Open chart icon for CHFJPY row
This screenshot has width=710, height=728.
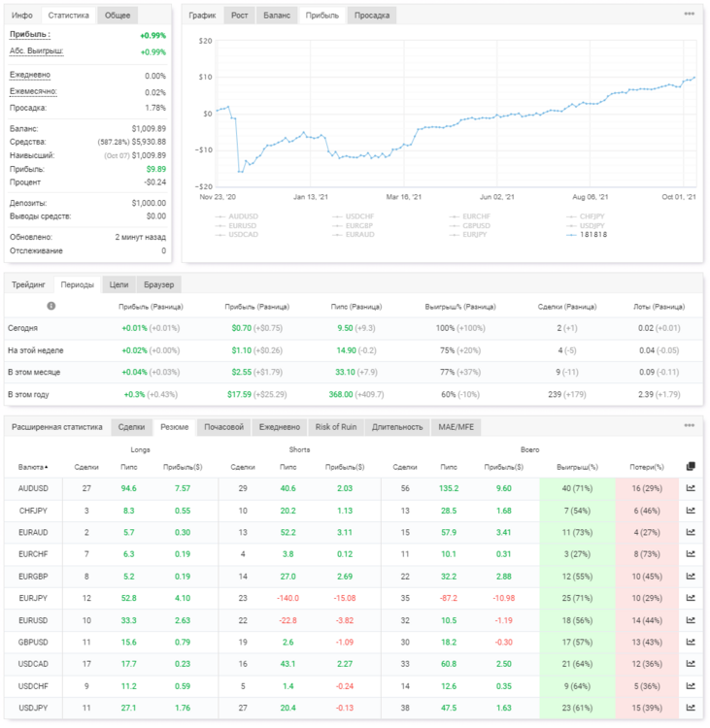pos(691,511)
